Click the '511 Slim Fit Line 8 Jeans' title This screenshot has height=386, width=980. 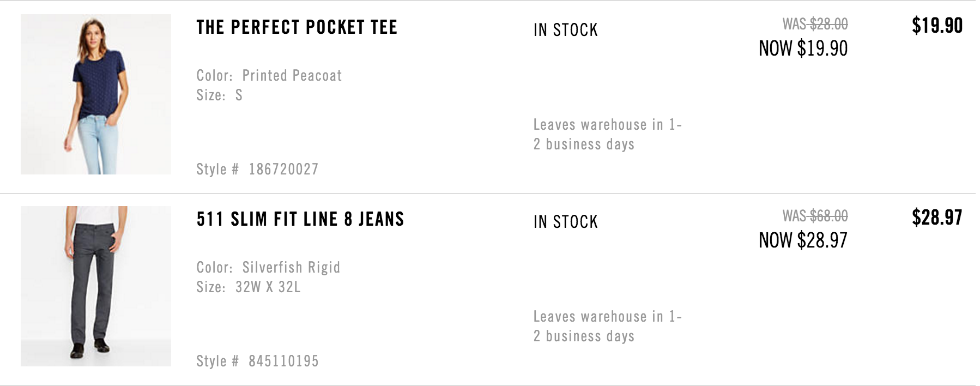[x=300, y=219]
